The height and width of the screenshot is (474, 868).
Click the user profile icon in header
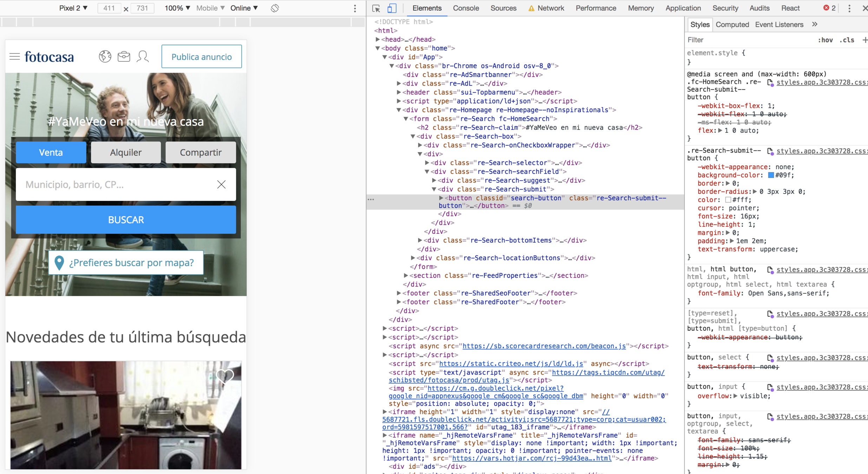point(143,57)
